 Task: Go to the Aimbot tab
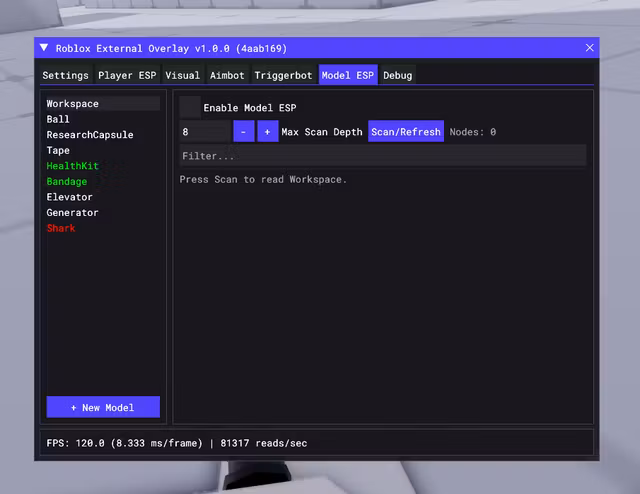pos(227,75)
